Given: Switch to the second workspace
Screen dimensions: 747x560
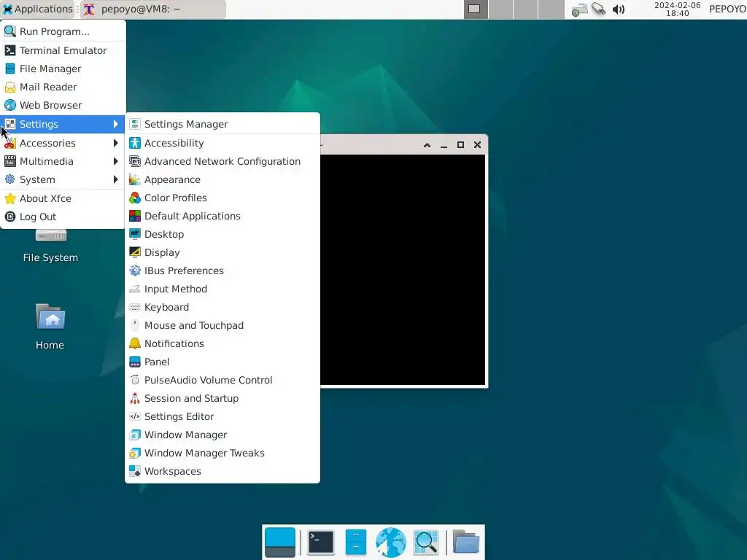Looking at the screenshot, I should point(500,9).
